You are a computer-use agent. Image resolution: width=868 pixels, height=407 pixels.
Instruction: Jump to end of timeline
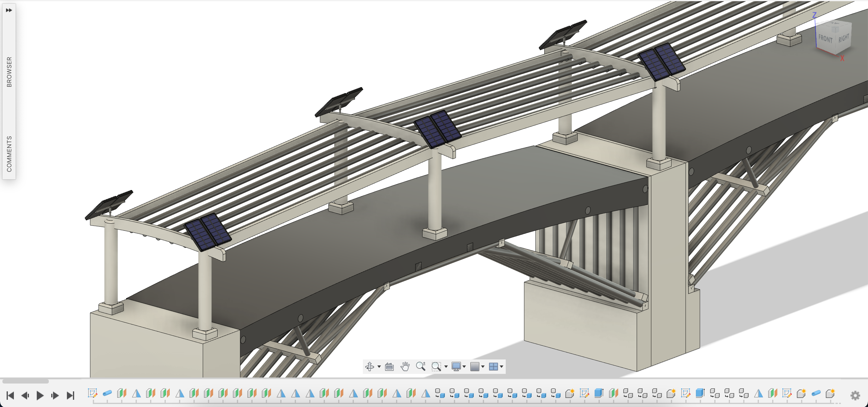tap(70, 395)
